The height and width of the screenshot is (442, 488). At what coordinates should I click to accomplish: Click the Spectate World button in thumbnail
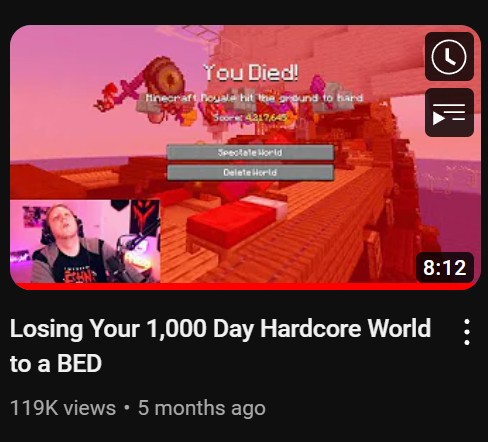click(250, 153)
